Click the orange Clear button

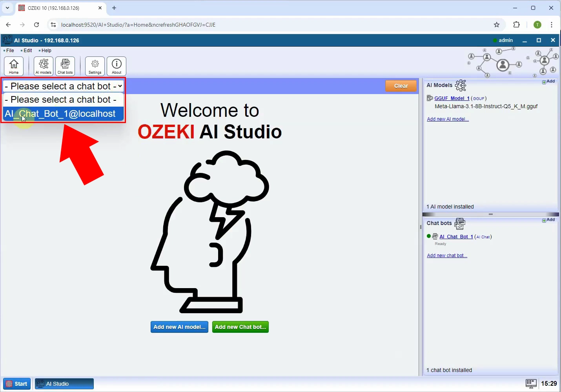point(401,86)
